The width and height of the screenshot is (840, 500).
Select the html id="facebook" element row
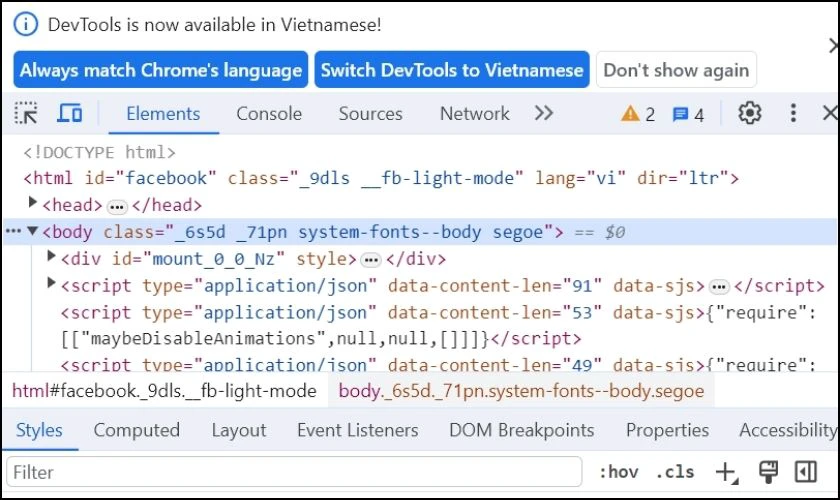[381, 178]
